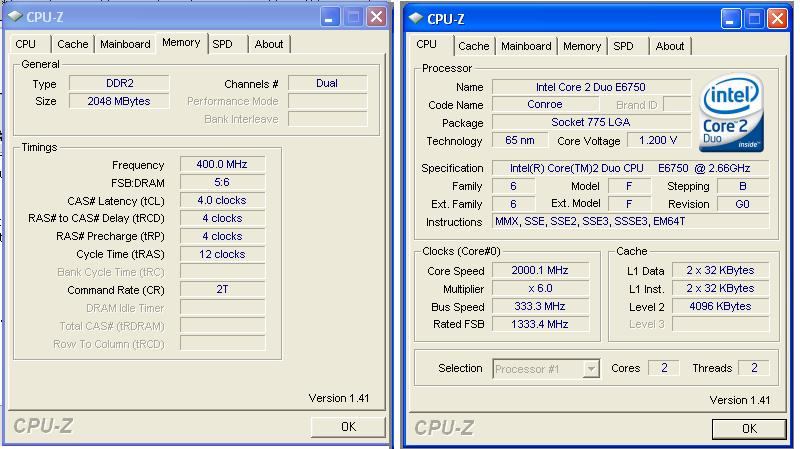800x449 pixels.
Task: Click Version 1.41 text in right window
Action: click(x=740, y=400)
